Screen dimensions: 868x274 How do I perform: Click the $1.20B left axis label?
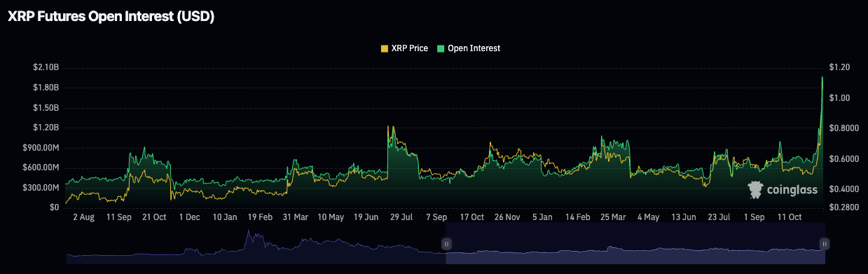pos(46,128)
